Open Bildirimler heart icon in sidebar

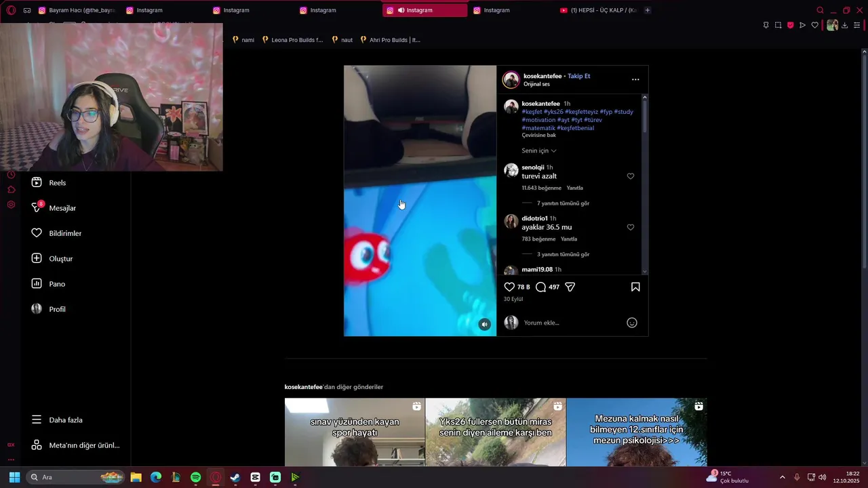coord(37,233)
